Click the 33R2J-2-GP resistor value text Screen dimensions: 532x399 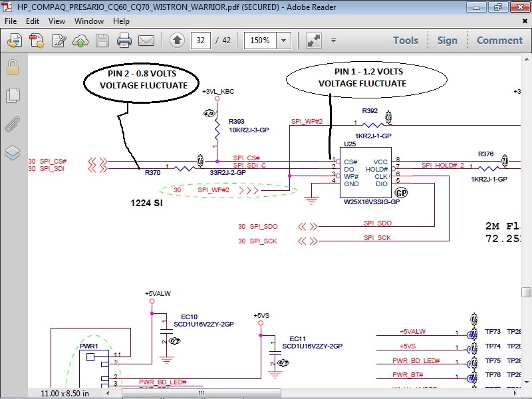tap(227, 172)
